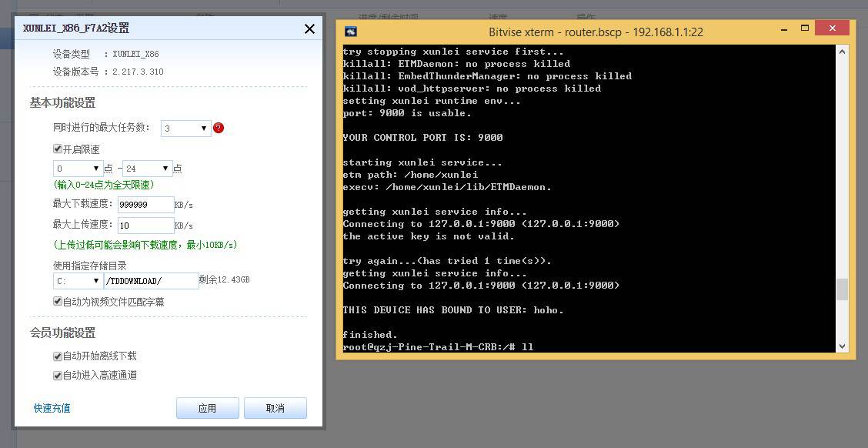Click terminal line 'THIS DEVICE HAS BOUND TO USER: hoho.'

(x=453, y=310)
